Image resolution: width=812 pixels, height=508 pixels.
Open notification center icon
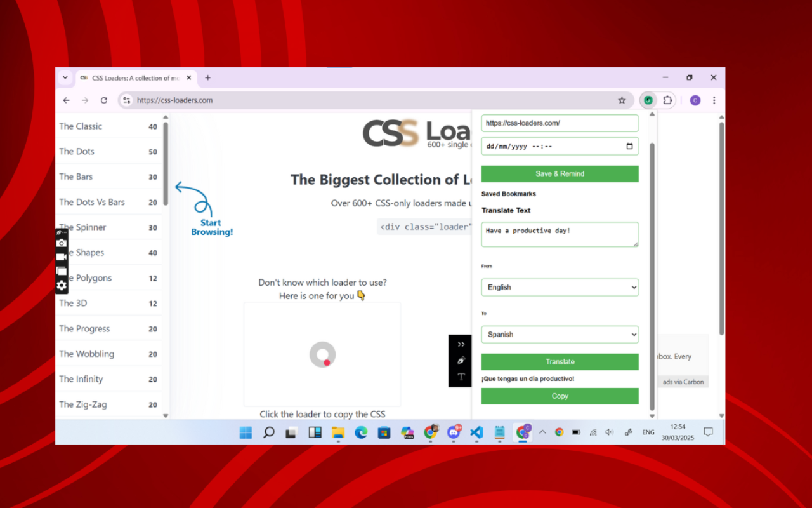click(x=709, y=432)
